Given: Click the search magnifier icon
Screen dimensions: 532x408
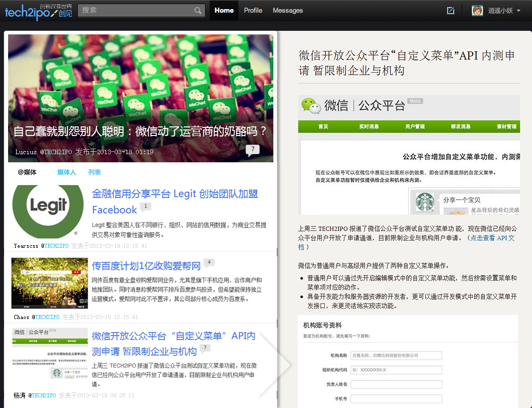Looking at the screenshot, I should point(198,11).
